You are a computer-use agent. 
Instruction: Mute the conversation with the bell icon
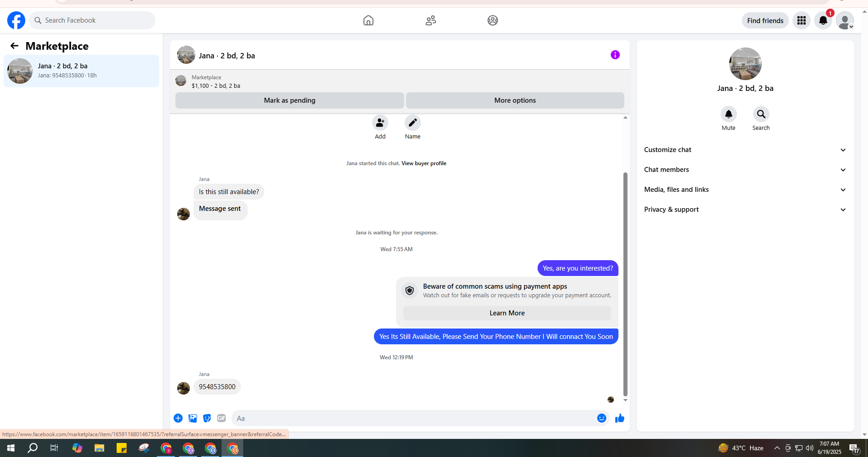pos(729,114)
